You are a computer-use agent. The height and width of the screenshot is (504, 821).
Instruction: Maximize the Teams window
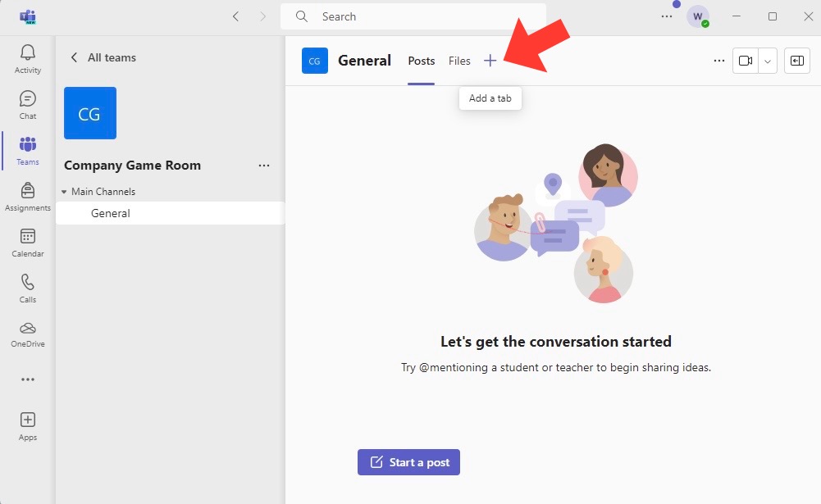click(773, 16)
